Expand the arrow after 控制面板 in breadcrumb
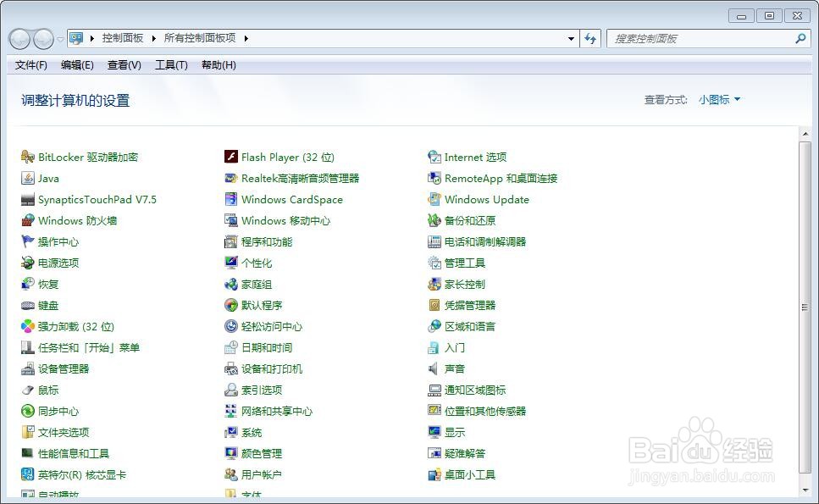The width and height of the screenshot is (819, 504). [x=153, y=38]
